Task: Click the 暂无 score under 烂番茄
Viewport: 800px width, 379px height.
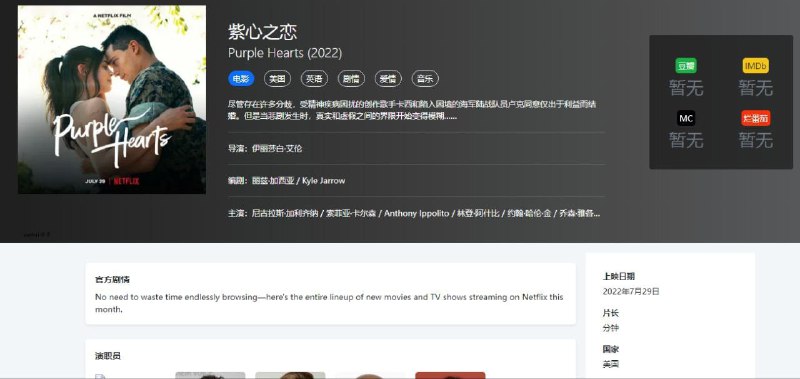Action: (756, 139)
